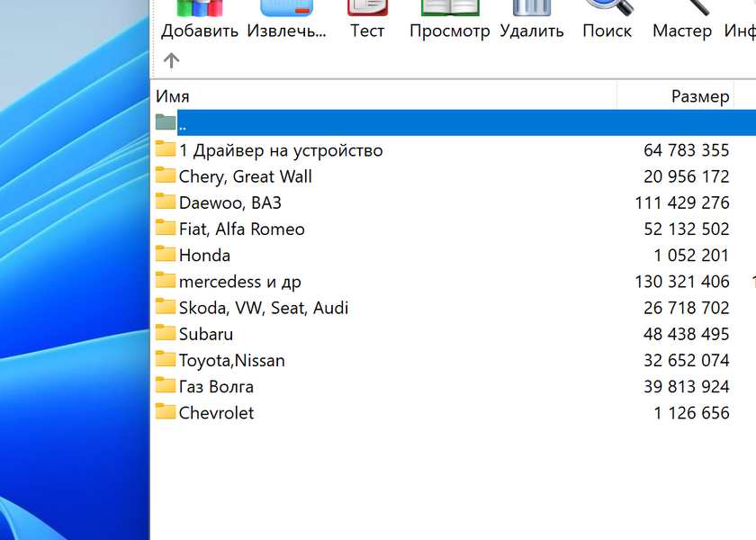
Task: Click the Удалить (Delete) trash icon
Action: pyautogui.click(x=532, y=8)
